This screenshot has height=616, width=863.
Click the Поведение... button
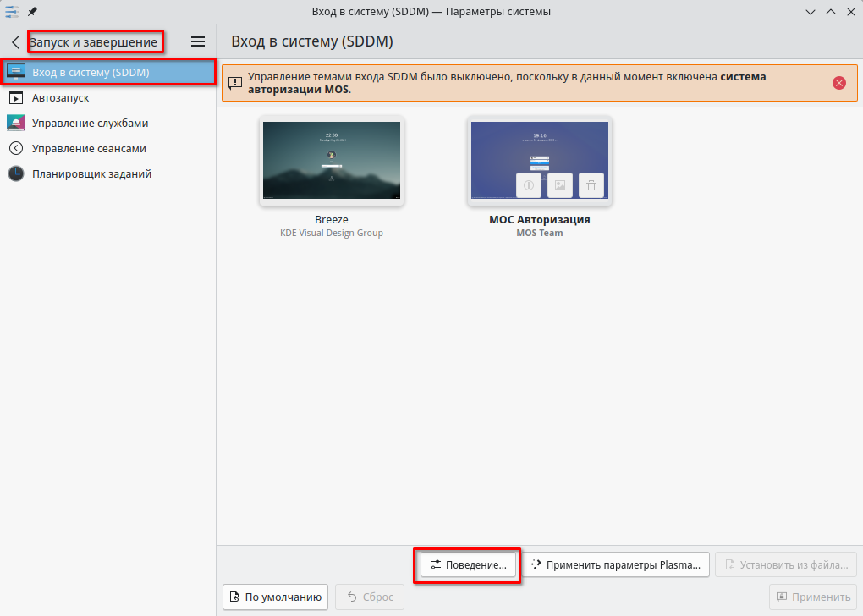[468, 564]
